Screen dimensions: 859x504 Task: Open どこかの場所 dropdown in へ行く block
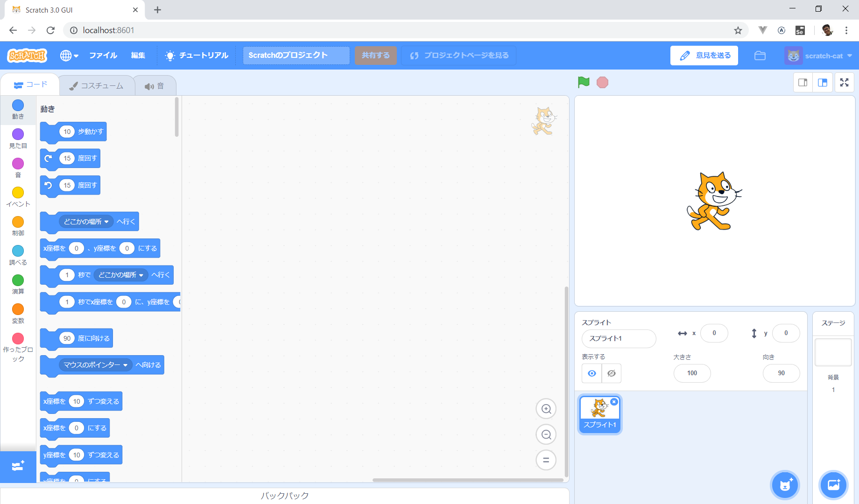pos(86,222)
